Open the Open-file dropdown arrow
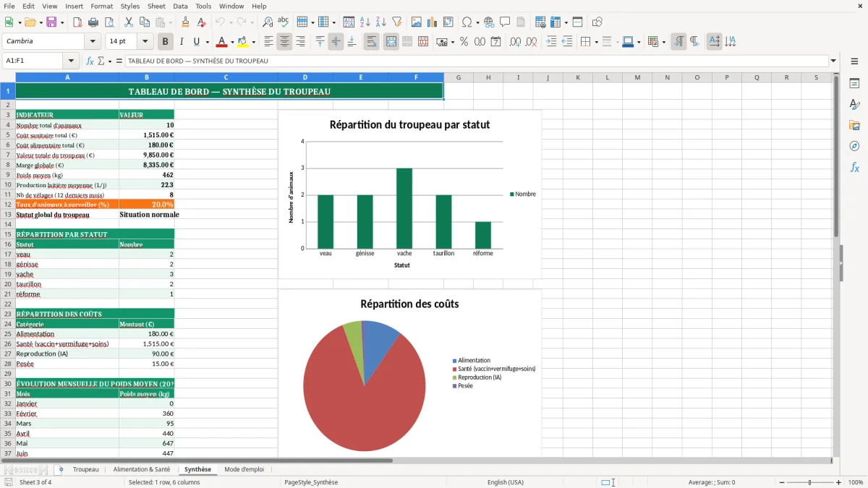The image size is (868, 488). point(40,22)
